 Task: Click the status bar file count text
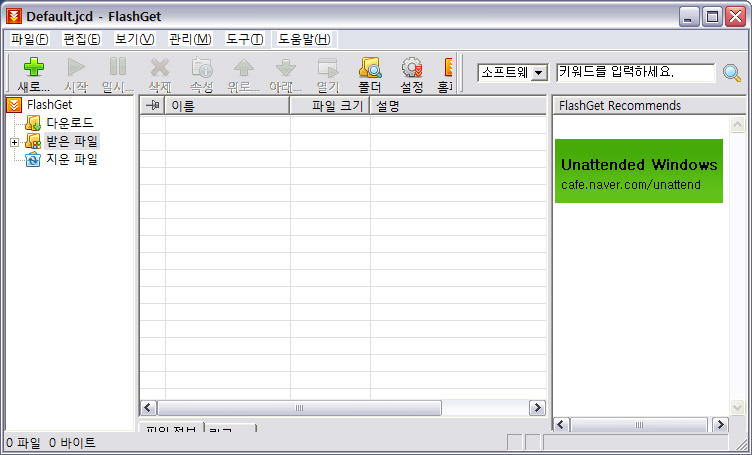coord(24,443)
